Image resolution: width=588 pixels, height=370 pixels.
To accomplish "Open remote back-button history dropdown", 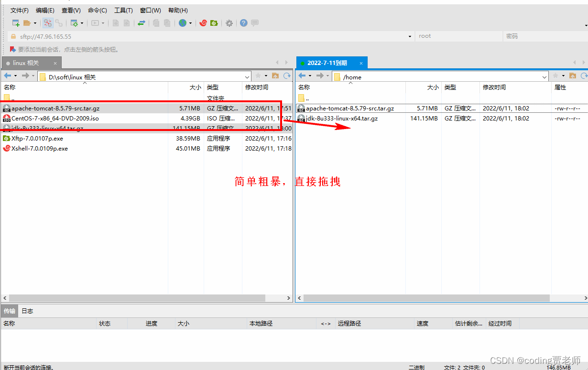I will [310, 76].
